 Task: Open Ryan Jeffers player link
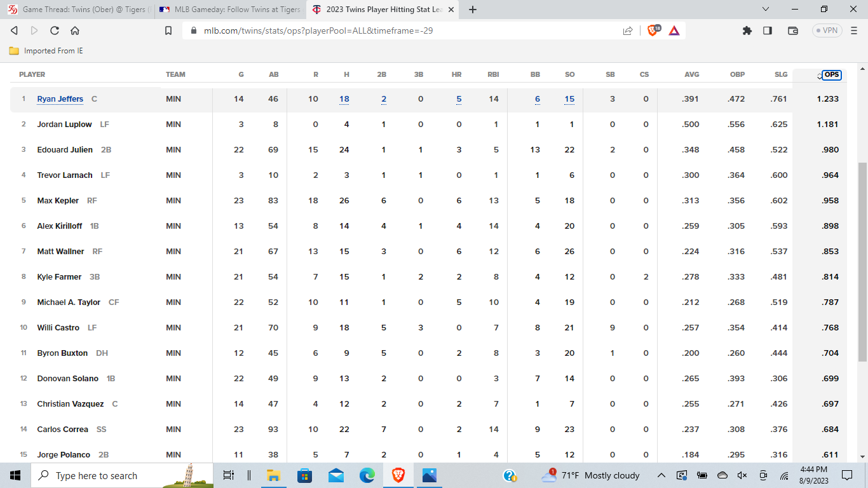tap(60, 99)
